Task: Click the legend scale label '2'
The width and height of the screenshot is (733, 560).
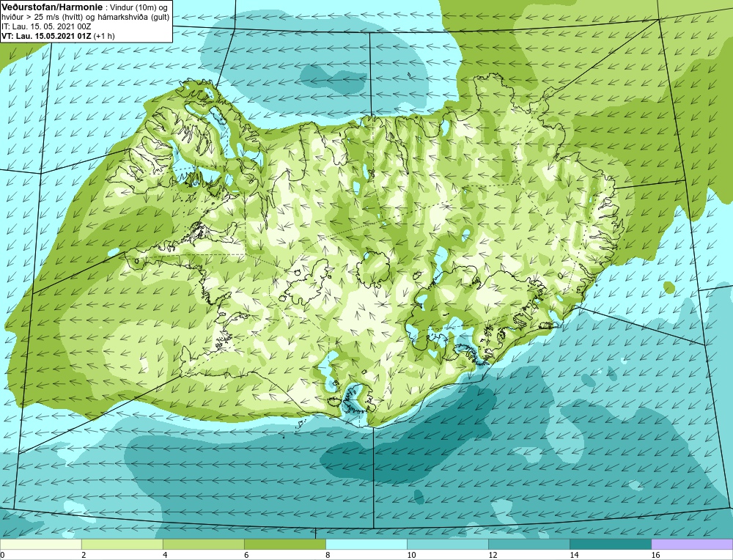Action: point(84,555)
